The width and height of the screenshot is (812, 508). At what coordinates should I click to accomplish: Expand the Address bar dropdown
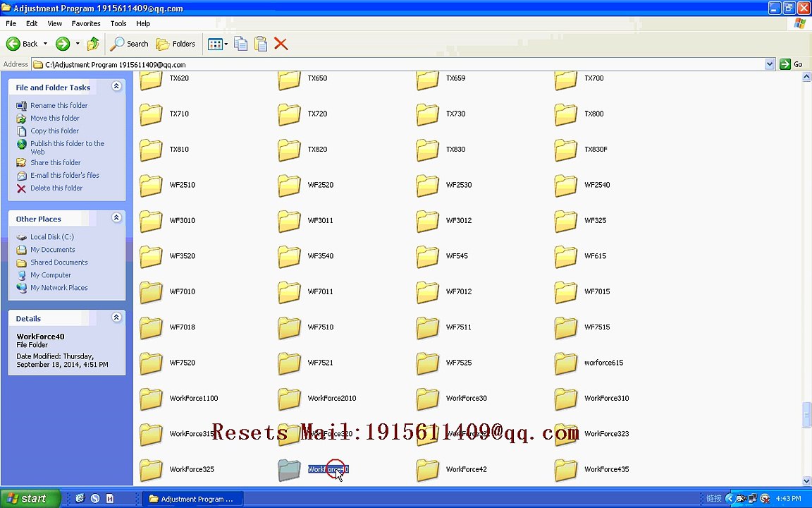[770, 64]
